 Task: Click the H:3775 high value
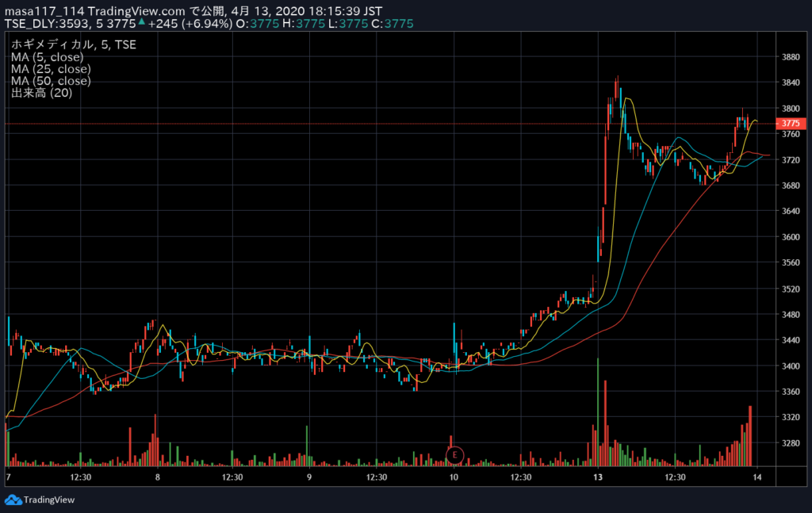304,24
